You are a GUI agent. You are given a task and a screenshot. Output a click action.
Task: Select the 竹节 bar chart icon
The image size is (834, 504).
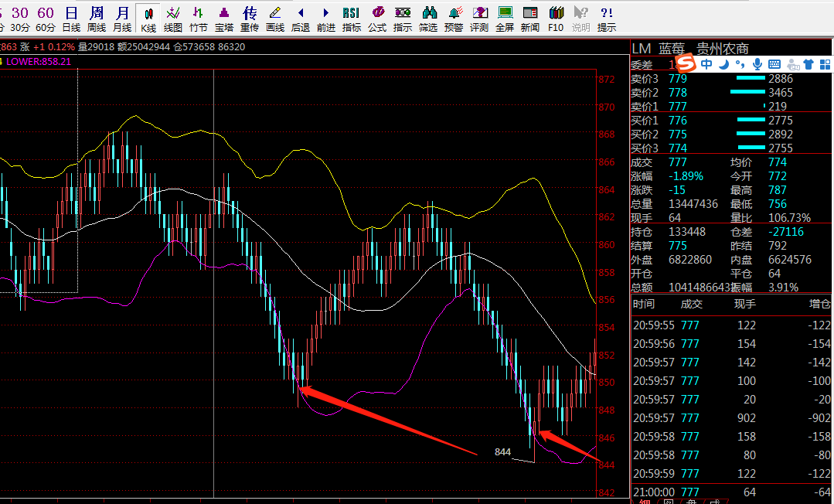(x=199, y=19)
